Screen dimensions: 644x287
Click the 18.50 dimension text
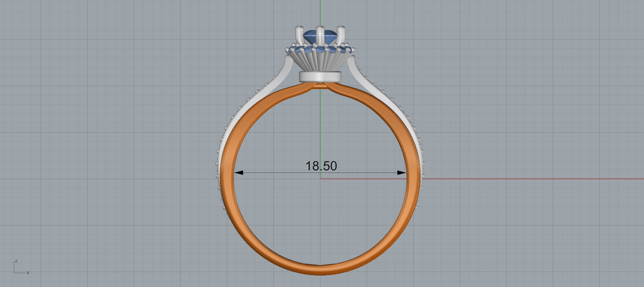(x=321, y=166)
